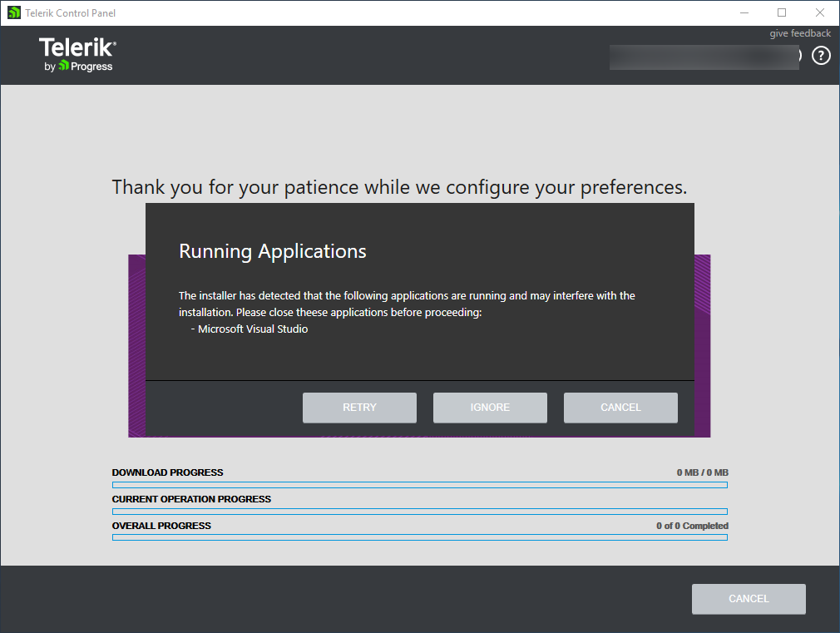
Task: Select the Microsoft Visual Studio list entry
Action: pyautogui.click(x=252, y=329)
